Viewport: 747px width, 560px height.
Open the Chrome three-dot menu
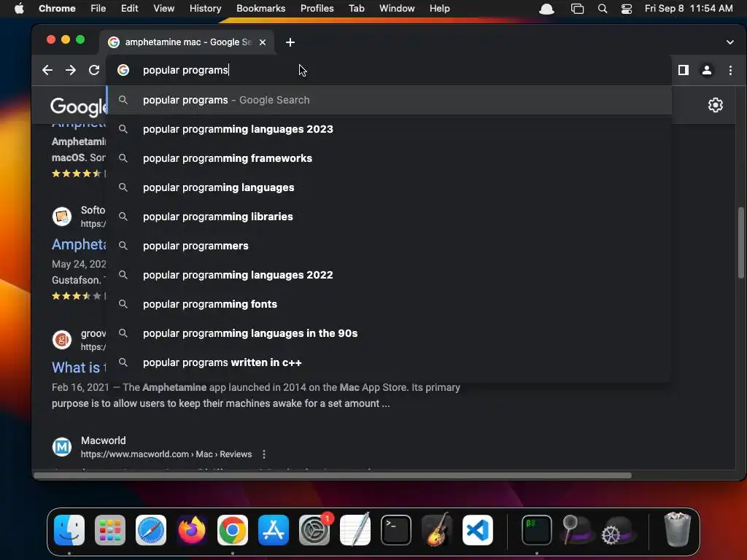tap(730, 70)
